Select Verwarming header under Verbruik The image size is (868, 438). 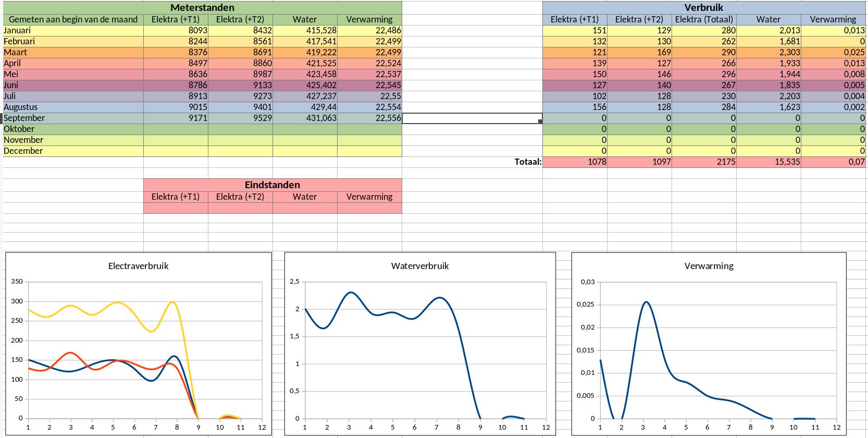tap(833, 19)
